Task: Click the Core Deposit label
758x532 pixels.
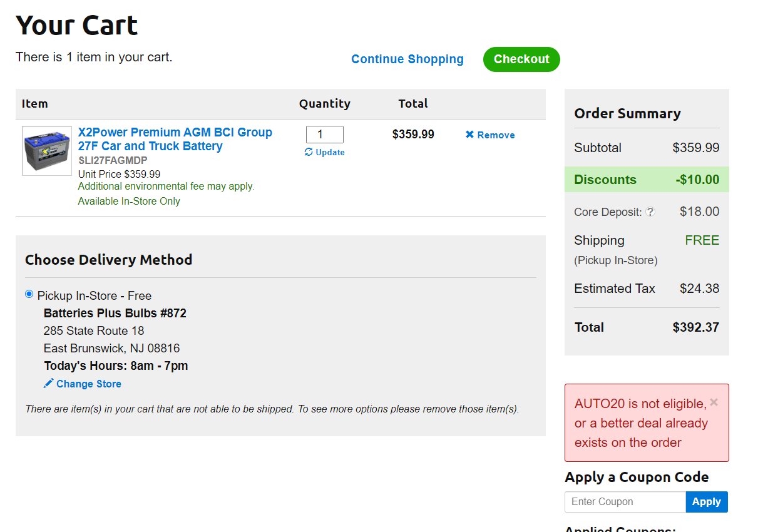Action: click(607, 212)
